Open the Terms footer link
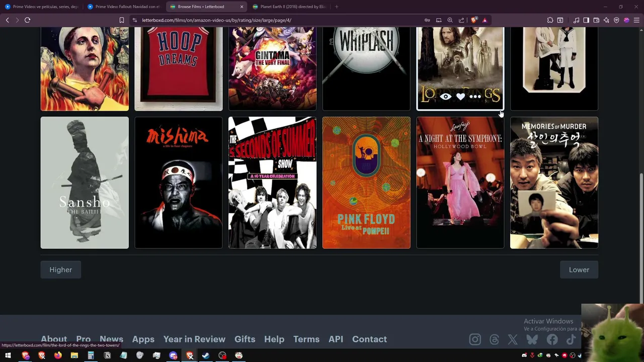This screenshot has width=644, height=362. click(306, 339)
